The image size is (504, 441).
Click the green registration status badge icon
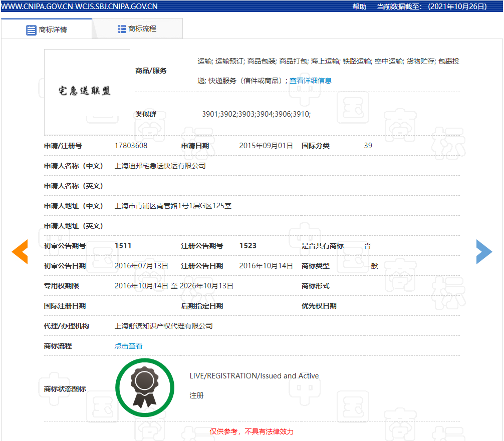coord(145,387)
